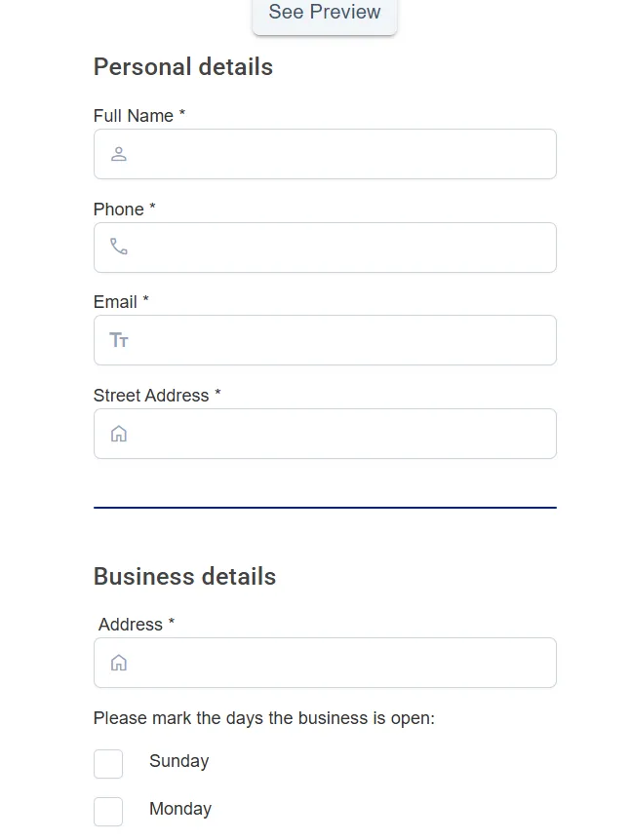The height and width of the screenshot is (840, 630).
Task: Click the phone receiver icon in Phone field
Action: click(118, 247)
